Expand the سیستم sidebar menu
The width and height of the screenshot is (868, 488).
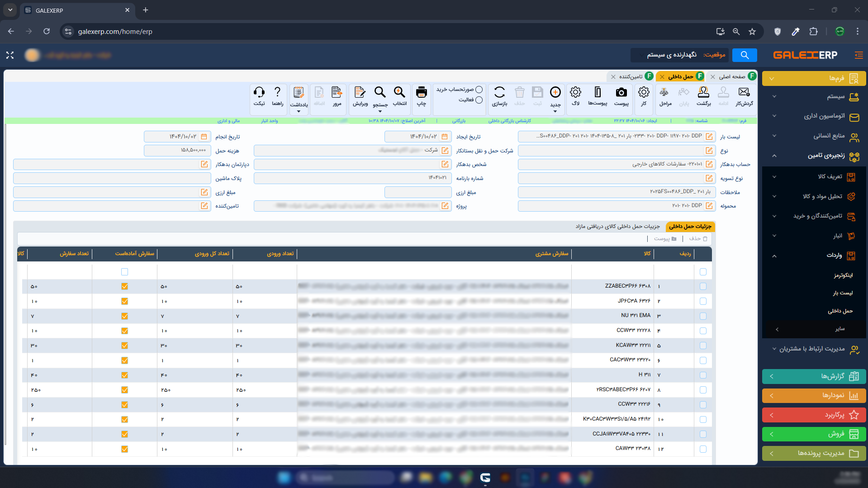point(814,97)
